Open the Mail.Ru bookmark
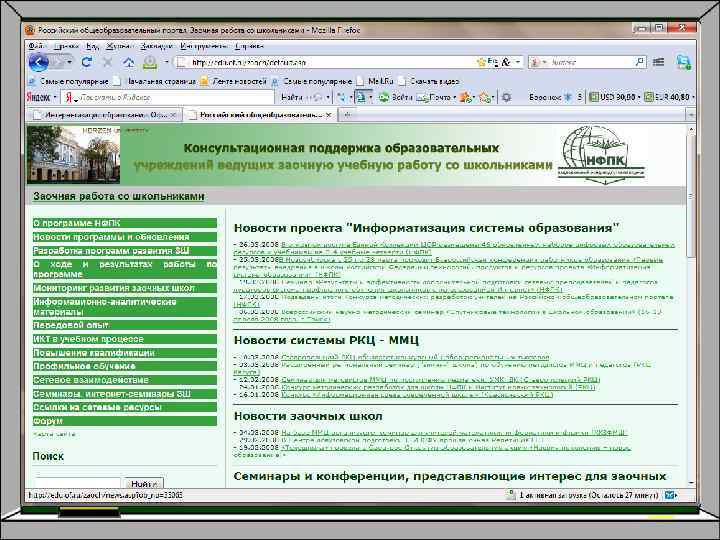This screenshot has height=540, width=720. (x=375, y=81)
